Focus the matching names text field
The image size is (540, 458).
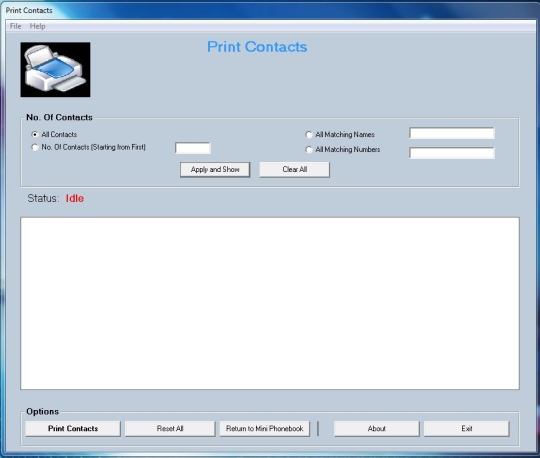[452, 133]
